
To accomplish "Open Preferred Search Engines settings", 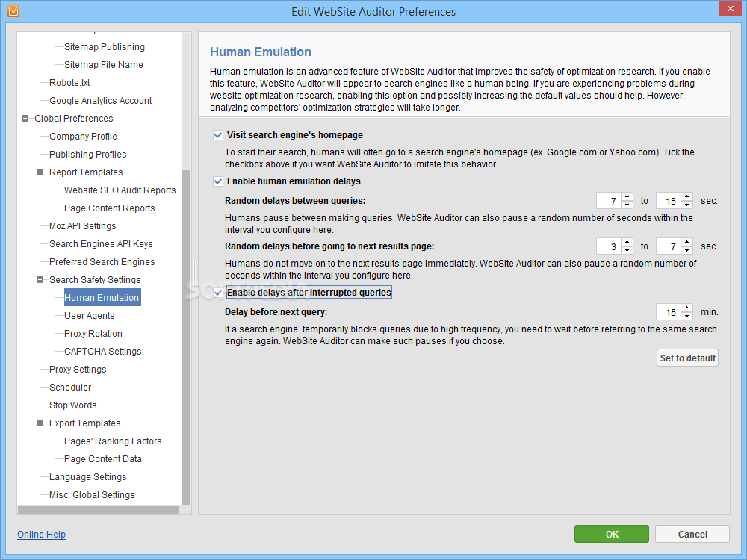I will (x=102, y=262).
